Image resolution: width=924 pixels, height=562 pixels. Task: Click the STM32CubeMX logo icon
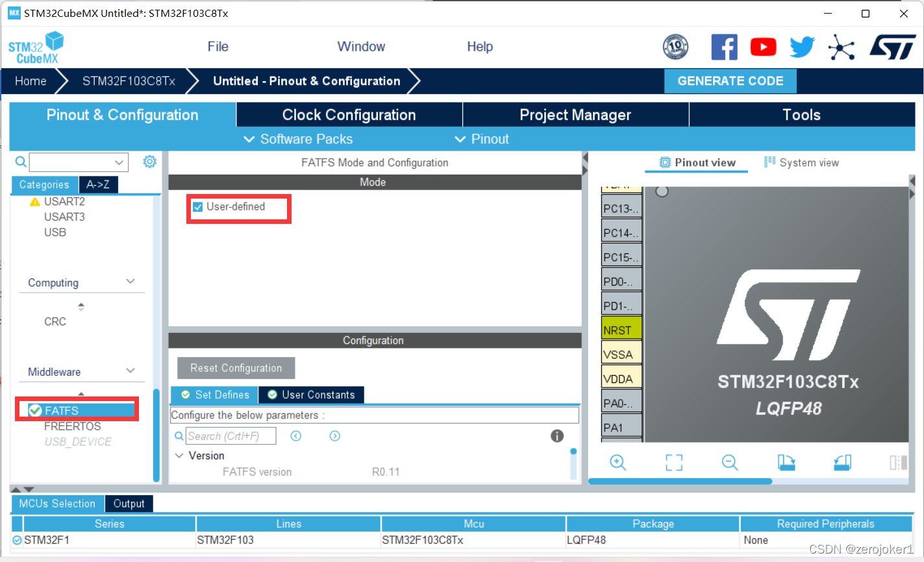36,47
